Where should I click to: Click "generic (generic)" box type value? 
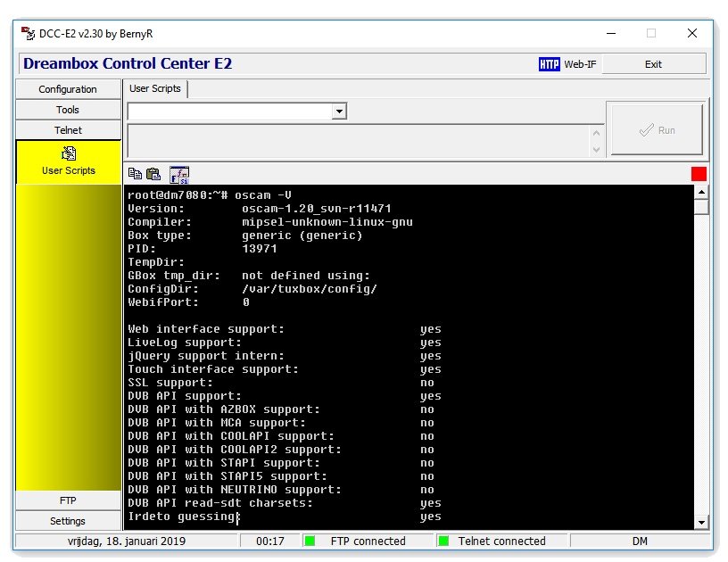[302, 236]
